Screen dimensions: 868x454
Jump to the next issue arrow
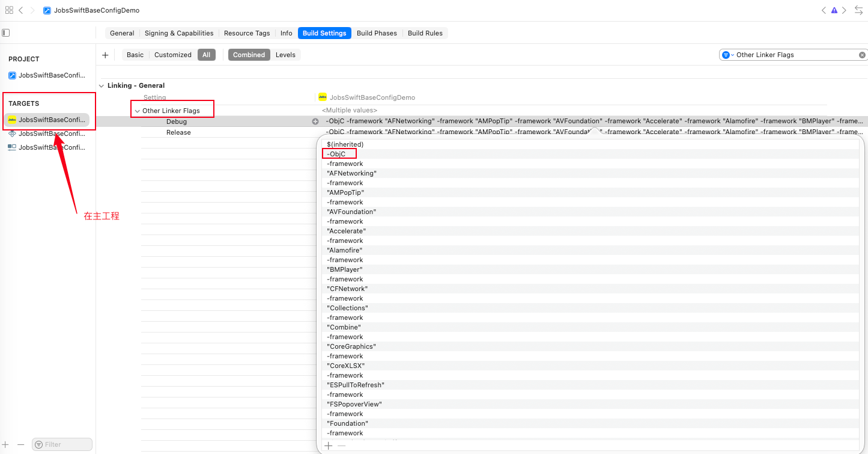(x=844, y=10)
